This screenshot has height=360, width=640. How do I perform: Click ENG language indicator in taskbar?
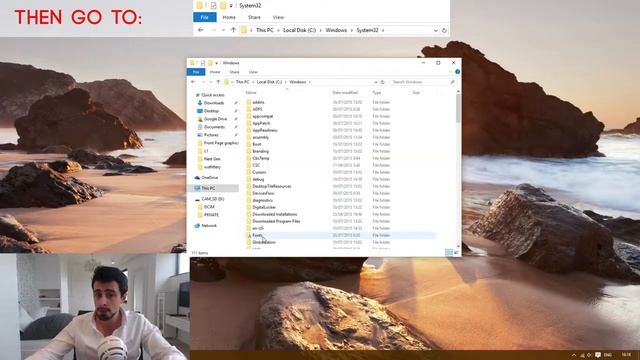(x=608, y=355)
